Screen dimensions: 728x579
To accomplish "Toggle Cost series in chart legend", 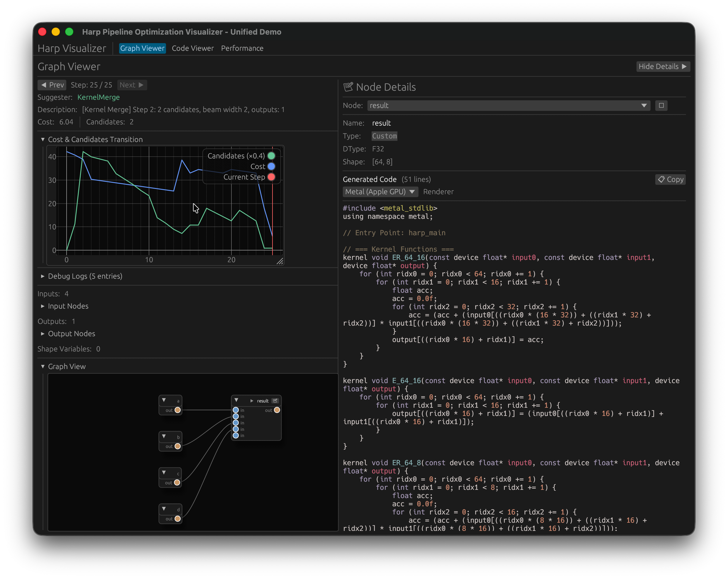I will pyautogui.click(x=271, y=166).
